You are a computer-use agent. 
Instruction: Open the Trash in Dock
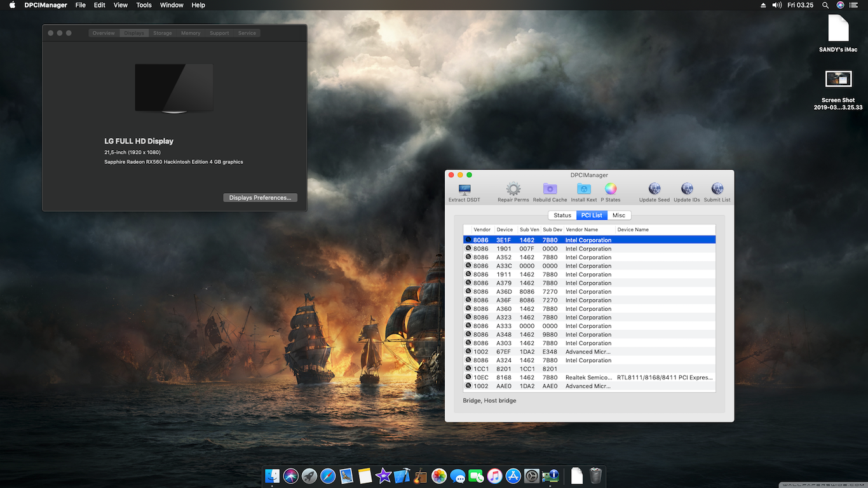coord(595,476)
